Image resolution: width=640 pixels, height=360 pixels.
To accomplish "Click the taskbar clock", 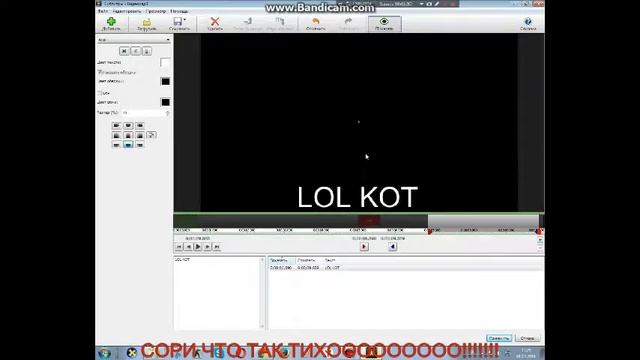I will 526,353.
